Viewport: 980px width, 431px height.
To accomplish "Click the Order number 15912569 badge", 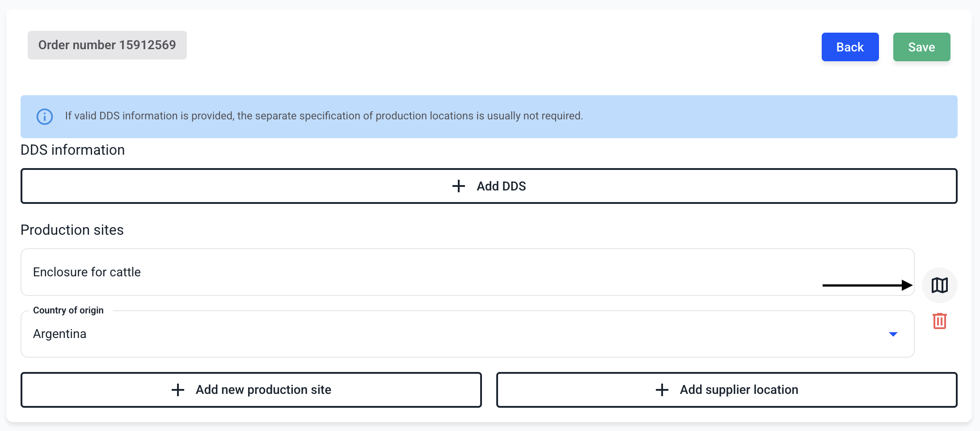I will [x=107, y=45].
